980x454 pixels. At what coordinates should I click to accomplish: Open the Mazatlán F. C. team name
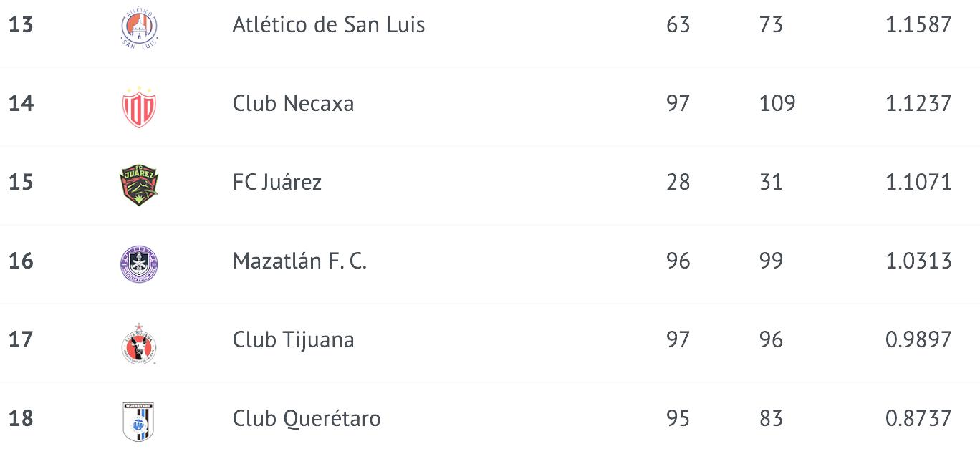(x=299, y=261)
